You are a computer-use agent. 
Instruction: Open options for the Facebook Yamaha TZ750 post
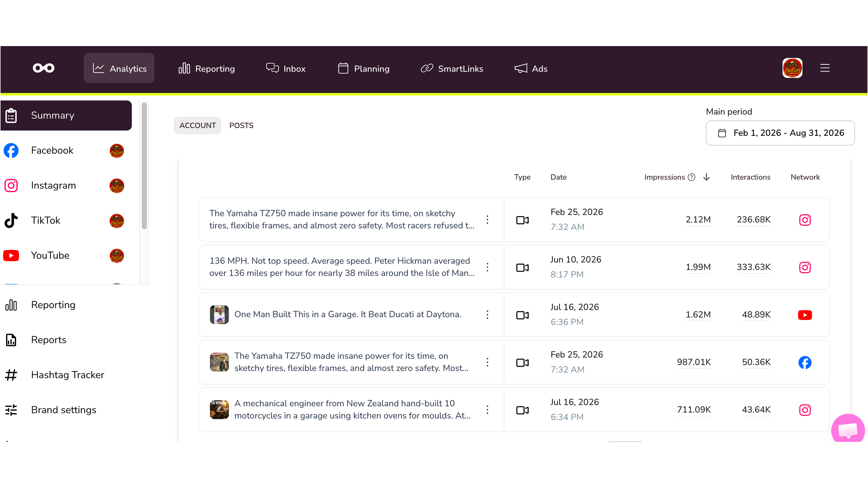(487, 362)
